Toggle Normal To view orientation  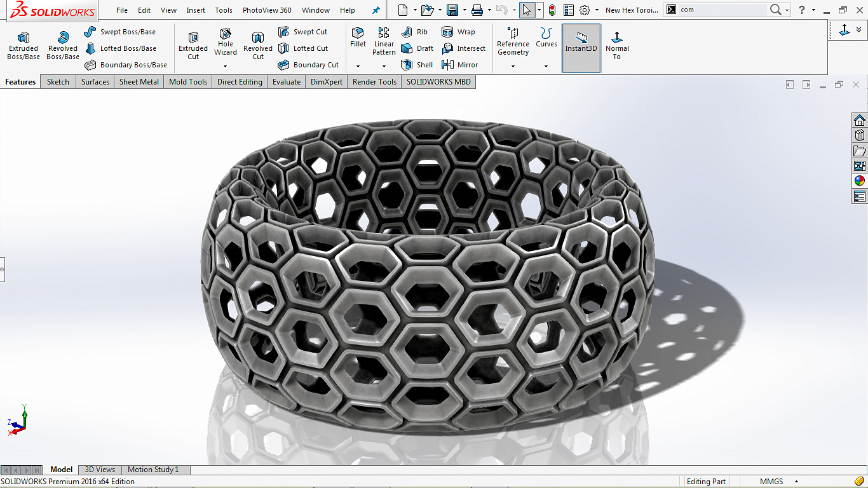[x=616, y=44]
